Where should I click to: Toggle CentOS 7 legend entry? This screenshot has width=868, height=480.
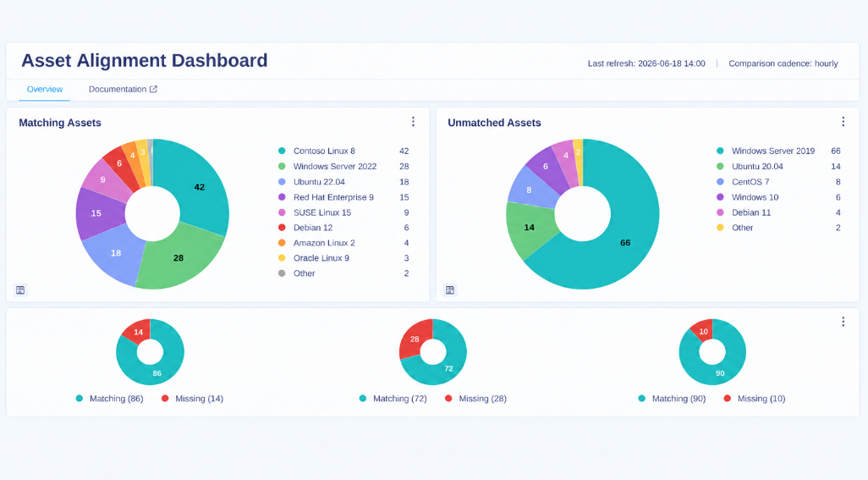[x=778, y=182]
